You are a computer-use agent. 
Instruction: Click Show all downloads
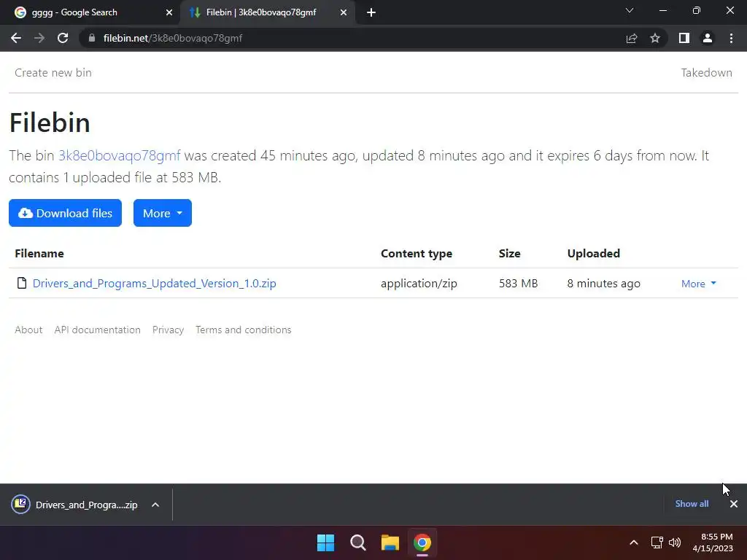pyautogui.click(x=692, y=504)
